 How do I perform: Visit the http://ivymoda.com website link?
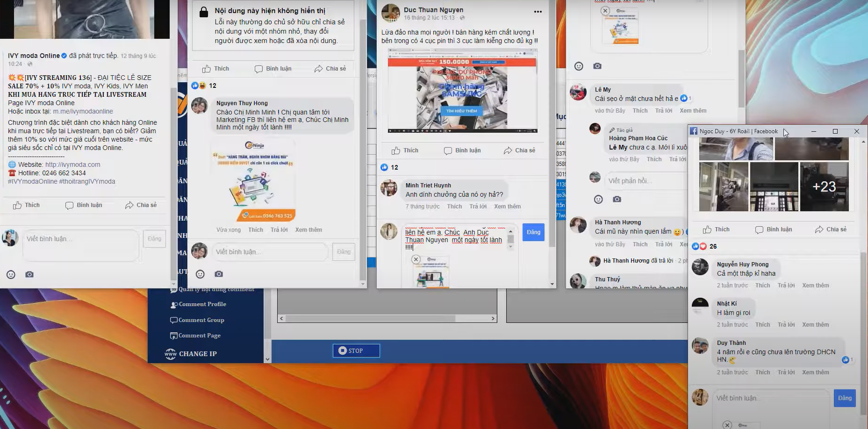coord(73,164)
